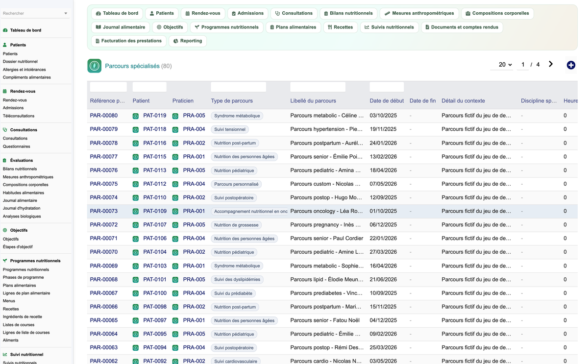Click patient icon beside PAT-0113
588x364 pixels.
pos(136,171)
